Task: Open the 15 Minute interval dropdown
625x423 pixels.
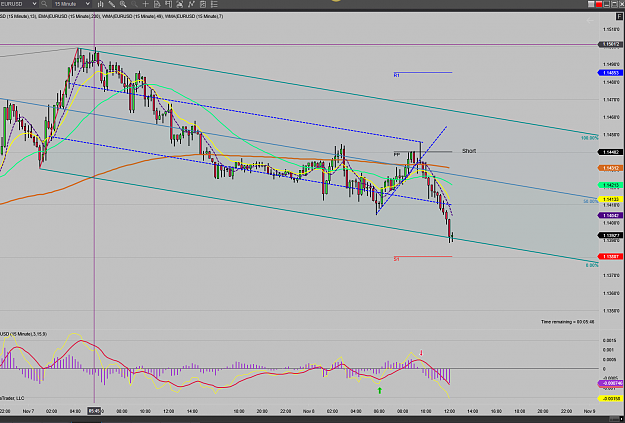Action: coord(72,4)
